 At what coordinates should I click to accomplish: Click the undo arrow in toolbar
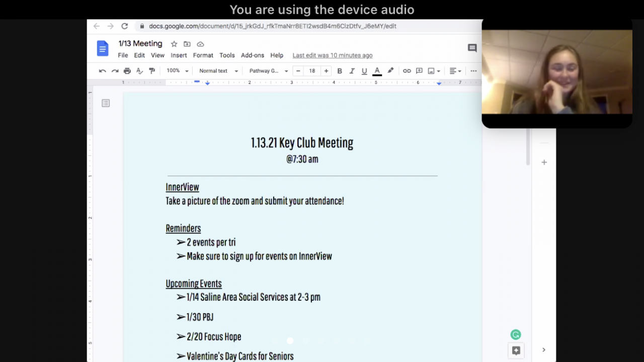(x=103, y=71)
